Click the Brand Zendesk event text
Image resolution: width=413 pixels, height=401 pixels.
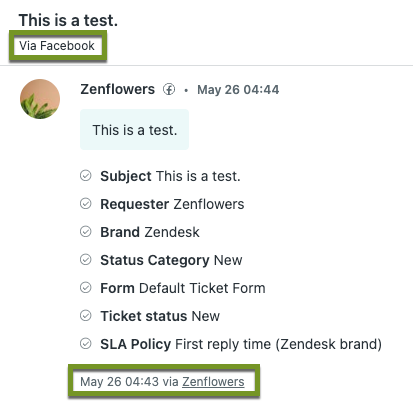coord(150,232)
